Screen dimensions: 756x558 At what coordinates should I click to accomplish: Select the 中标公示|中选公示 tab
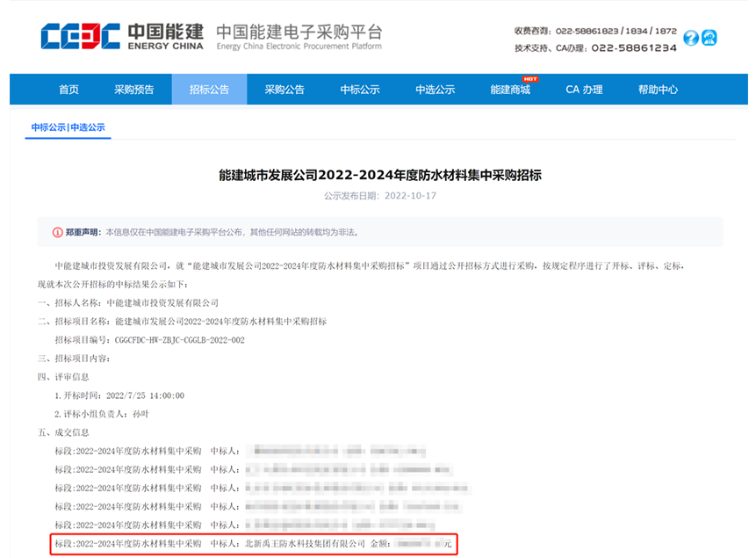68,127
